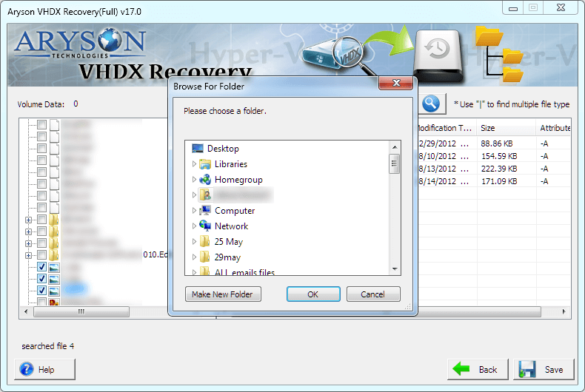Click the blue question mark Help icon

(x=27, y=369)
